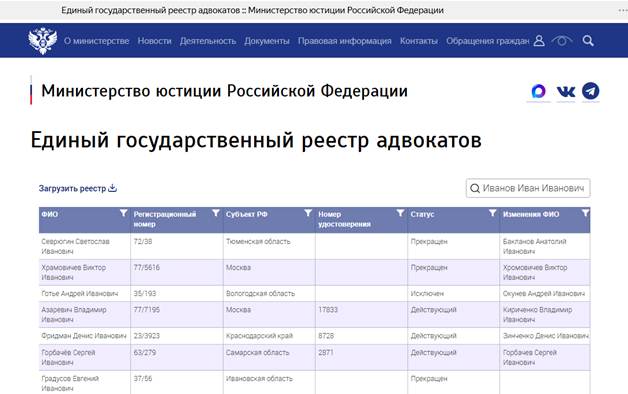Click the search icon inside the registry search field
This screenshot has height=394, width=628.
(475, 188)
